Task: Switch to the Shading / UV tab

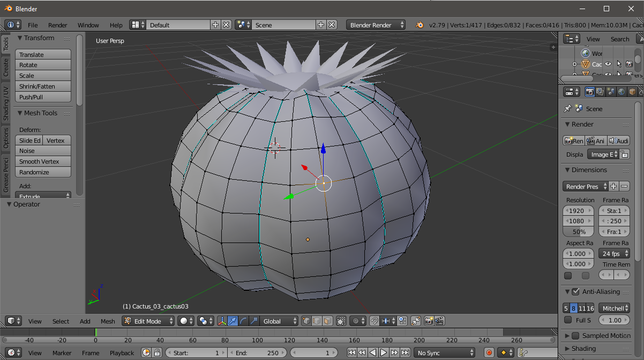Action: (x=6, y=103)
